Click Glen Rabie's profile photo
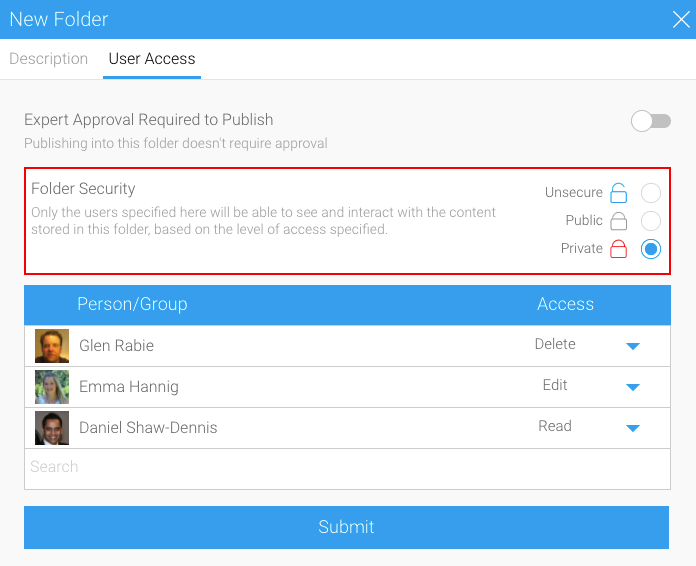The height and width of the screenshot is (566, 696). tap(52, 346)
